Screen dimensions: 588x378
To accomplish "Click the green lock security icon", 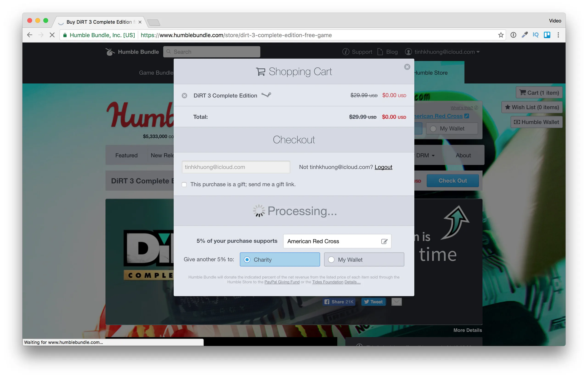I will pos(65,35).
